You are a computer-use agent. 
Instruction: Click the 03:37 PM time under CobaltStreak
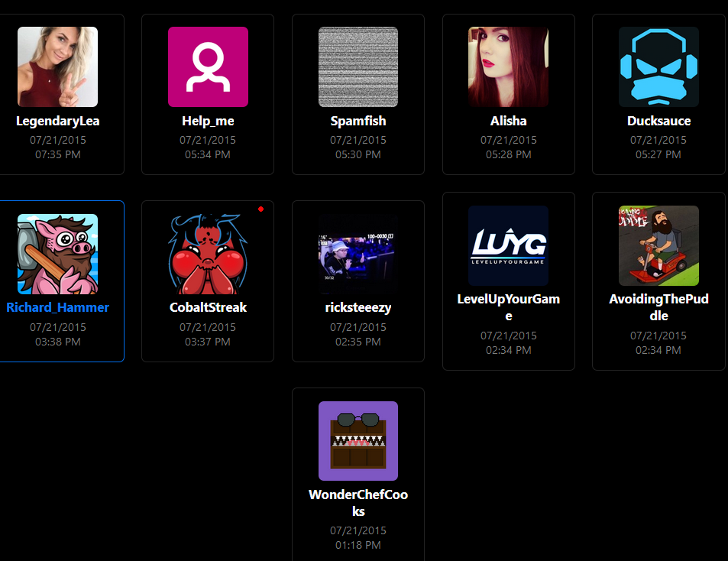click(x=208, y=342)
